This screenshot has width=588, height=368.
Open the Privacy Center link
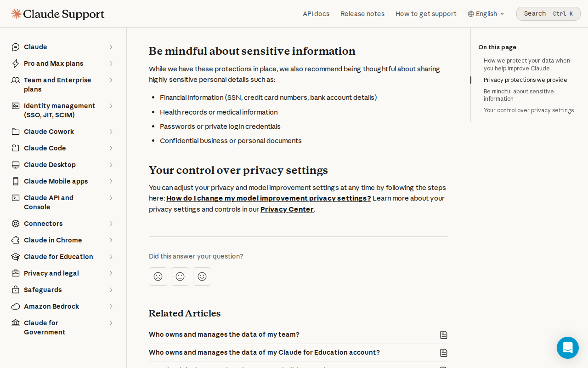tap(287, 209)
